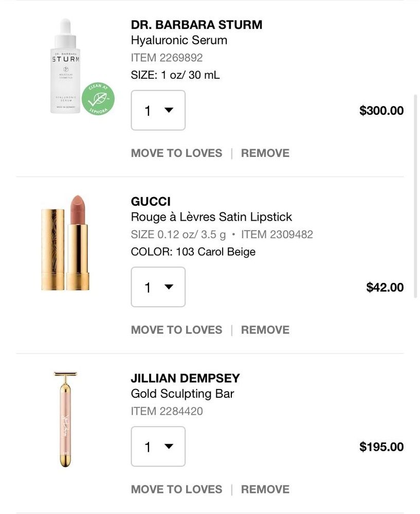The image size is (420, 514).
Task: Expand quantity dropdown for Hyaluronic Serum
Action: point(158,110)
